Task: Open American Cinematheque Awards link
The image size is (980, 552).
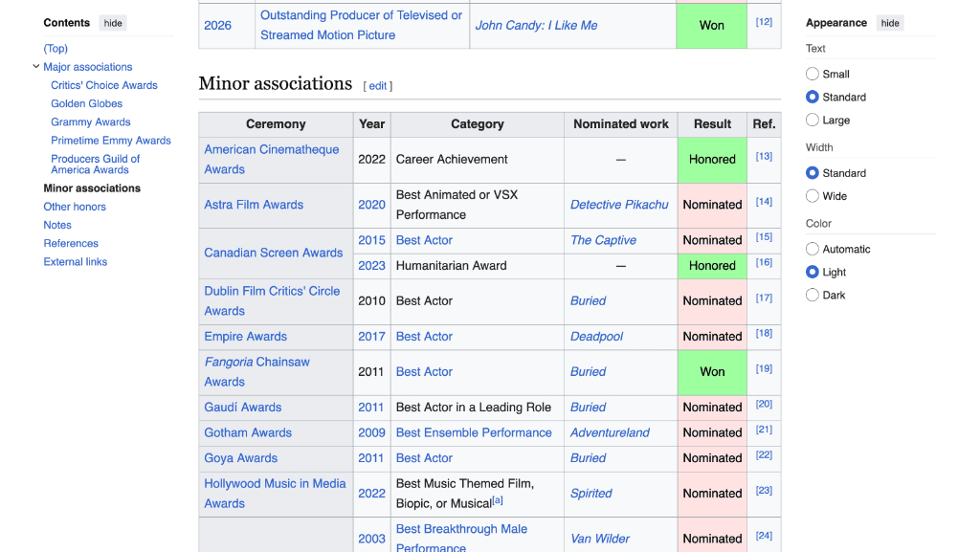Action: click(271, 159)
